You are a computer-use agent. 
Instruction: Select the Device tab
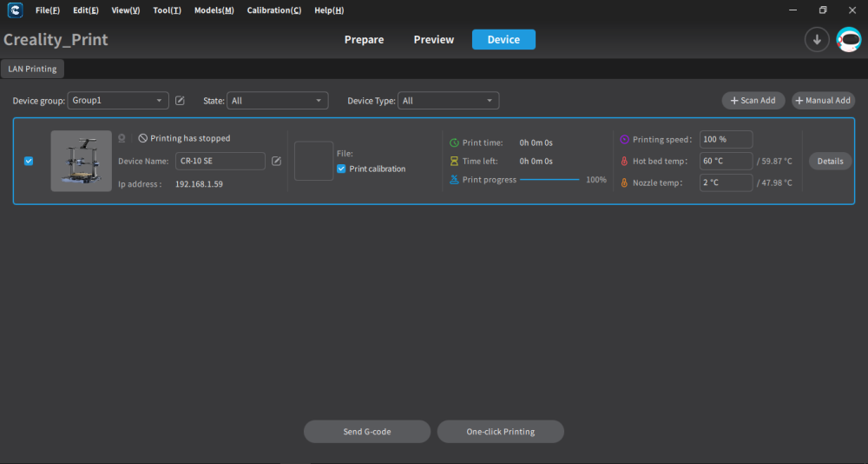click(x=503, y=40)
